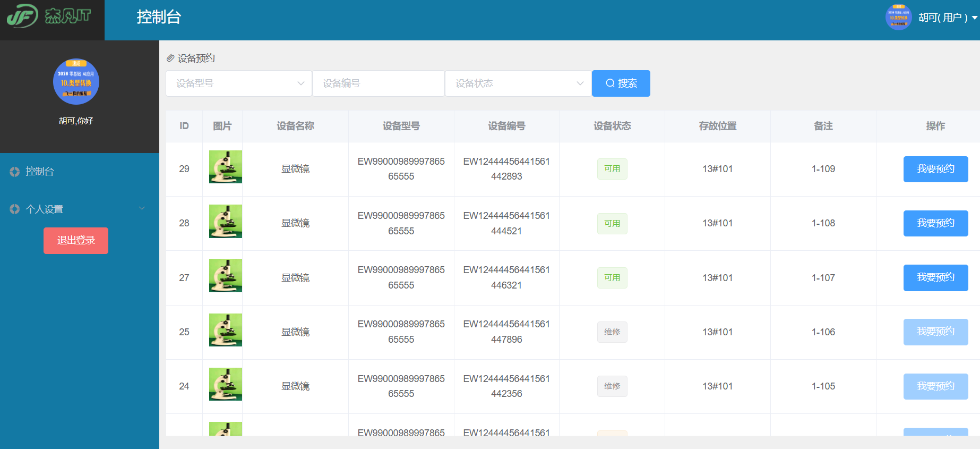This screenshot has height=449, width=980.
Task: Click microscope image in row 27
Action: [226, 275]
